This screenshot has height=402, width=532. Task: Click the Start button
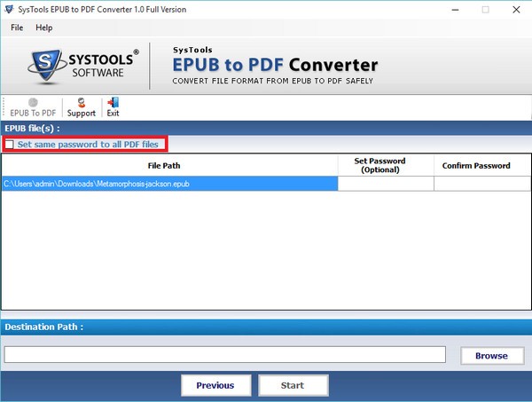[292, 385]
